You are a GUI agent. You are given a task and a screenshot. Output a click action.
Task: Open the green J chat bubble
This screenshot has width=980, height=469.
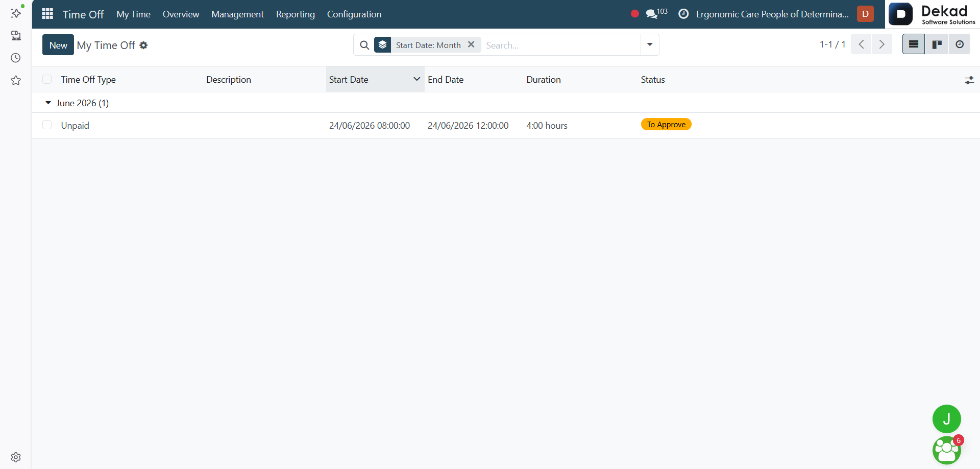(947, 419)
